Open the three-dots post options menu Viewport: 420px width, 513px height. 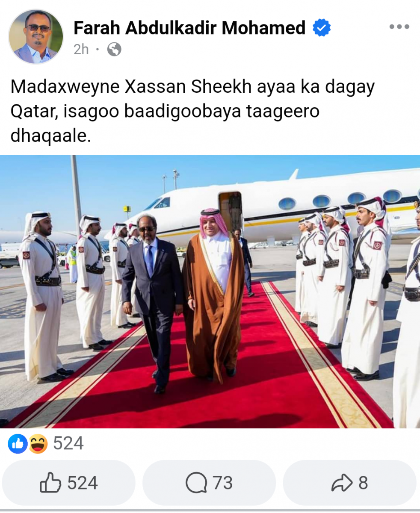coord(399,27)
